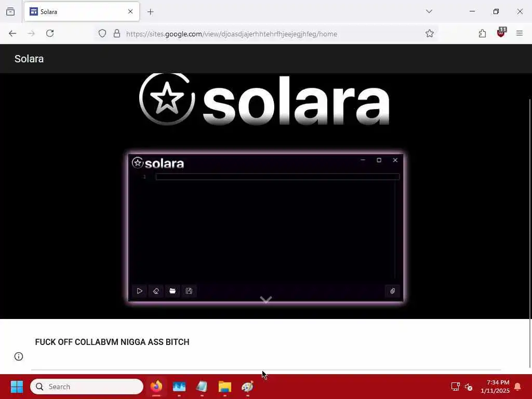Open the notifications bell icon
Screen dimensions: 532x399
click(518, 387)
